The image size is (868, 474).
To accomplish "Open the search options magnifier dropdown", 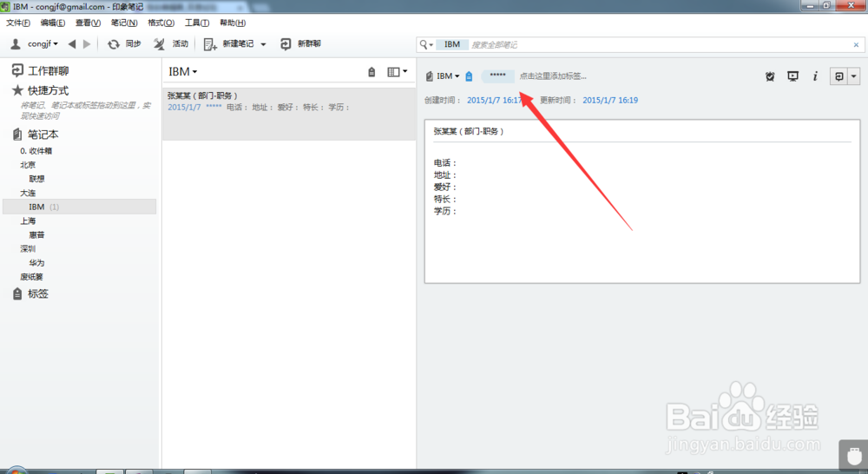I will [x=425, y=44].
